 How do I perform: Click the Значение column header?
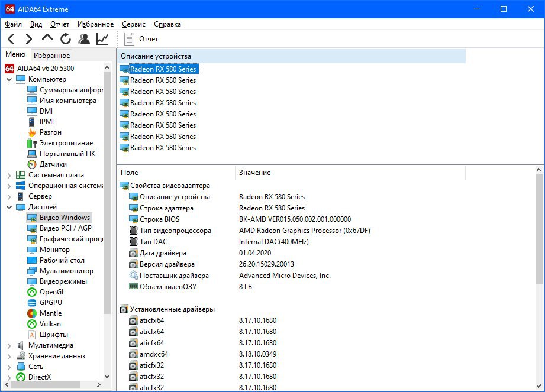click(350, 173)
